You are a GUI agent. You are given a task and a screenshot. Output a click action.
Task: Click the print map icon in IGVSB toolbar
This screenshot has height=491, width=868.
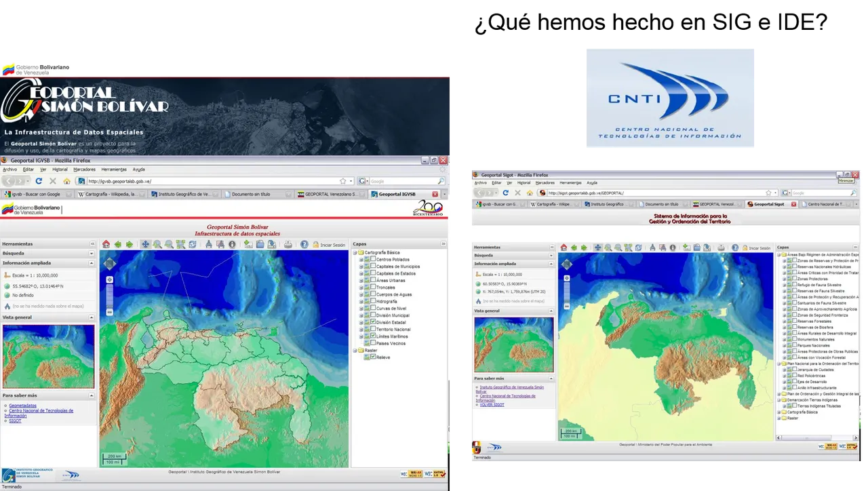click(x=288, y=244)
